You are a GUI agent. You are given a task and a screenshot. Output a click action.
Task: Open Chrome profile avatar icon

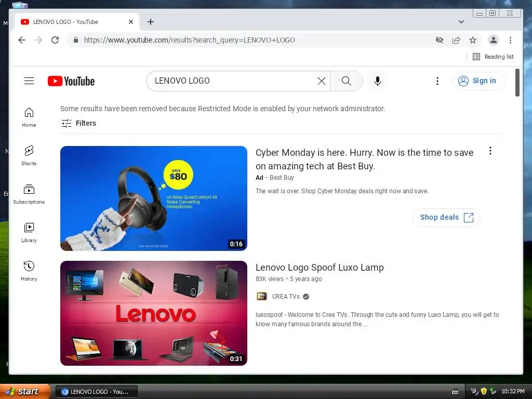tap(494, 40)
